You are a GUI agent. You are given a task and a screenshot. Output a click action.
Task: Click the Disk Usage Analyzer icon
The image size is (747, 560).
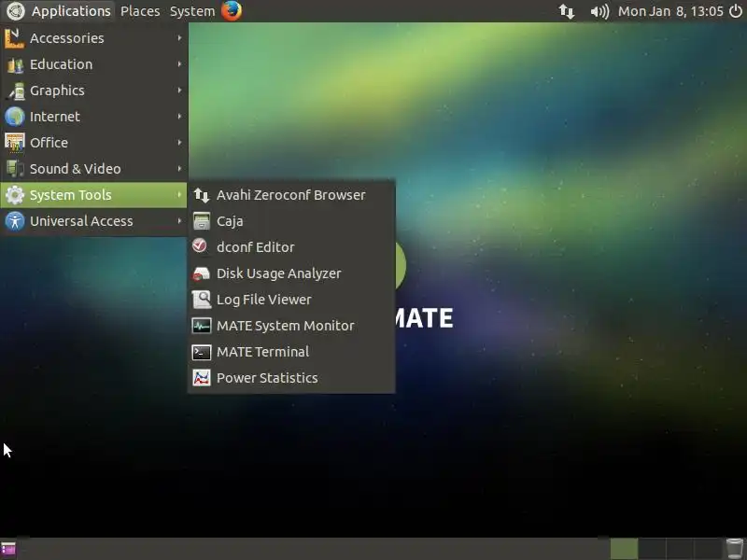202,273
